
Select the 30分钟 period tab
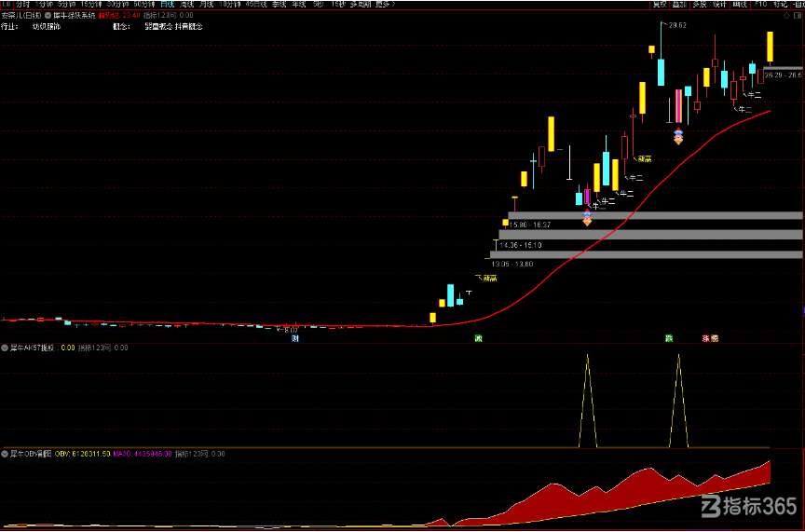pyautogui.click(x=118, y=4)
